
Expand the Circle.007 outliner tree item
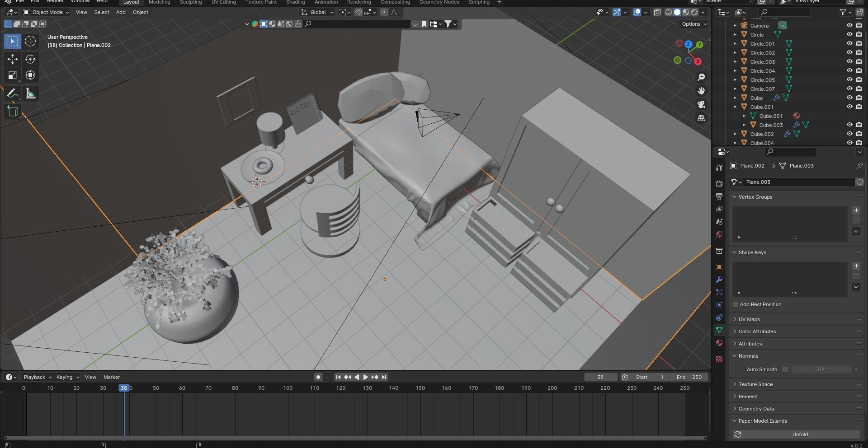[x=735, y=89]
